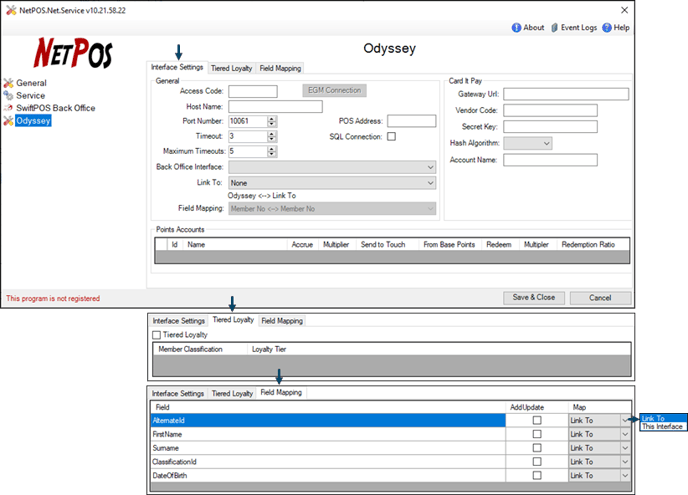Select Service in the sidebar

click(31, 95)
